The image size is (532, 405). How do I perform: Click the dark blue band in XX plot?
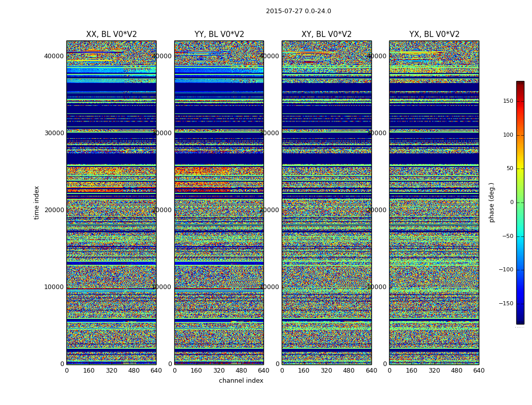(111, 158)
